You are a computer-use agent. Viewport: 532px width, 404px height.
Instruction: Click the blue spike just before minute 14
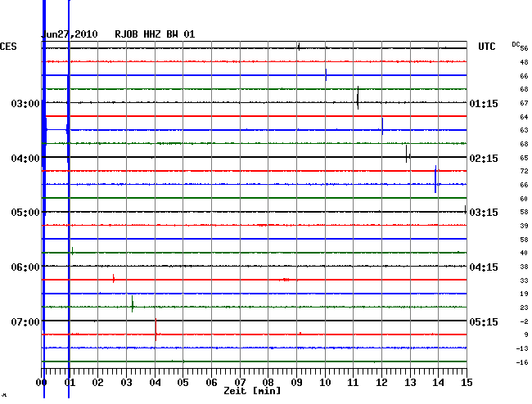click(x=435, y=179)
